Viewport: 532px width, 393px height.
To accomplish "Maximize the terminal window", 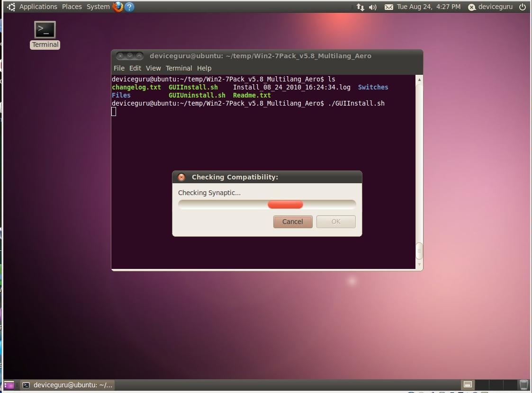I will [x=139, y=56].
